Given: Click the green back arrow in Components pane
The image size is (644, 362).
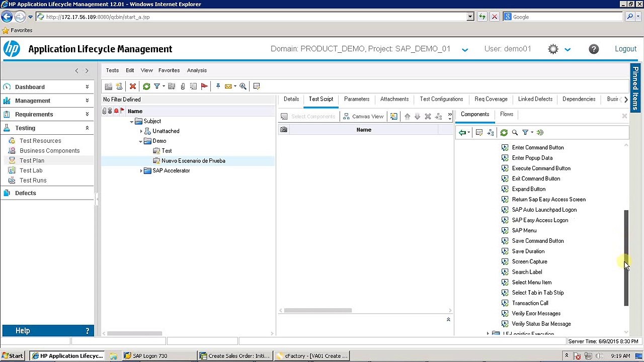Looking at the screenshot, I should pos(462,133).
